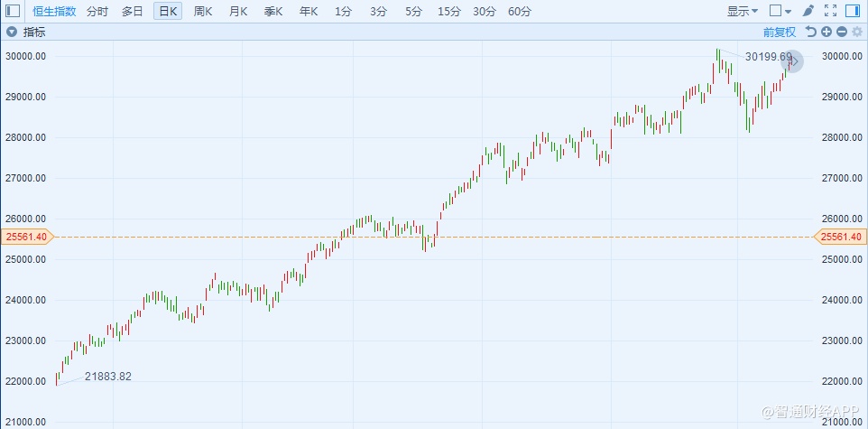Open the 显示 dropdown menu

(743, 12)
